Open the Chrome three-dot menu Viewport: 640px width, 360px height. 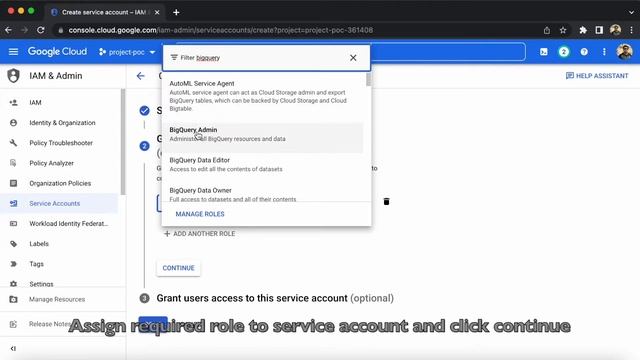(x=631, y=30)
